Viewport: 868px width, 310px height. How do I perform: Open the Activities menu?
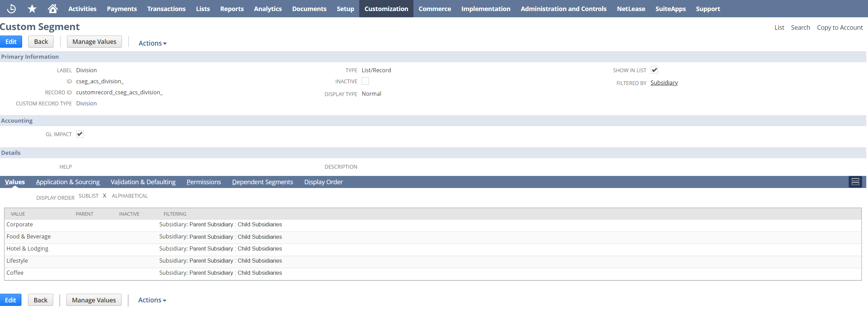click(x=82, y=9)
